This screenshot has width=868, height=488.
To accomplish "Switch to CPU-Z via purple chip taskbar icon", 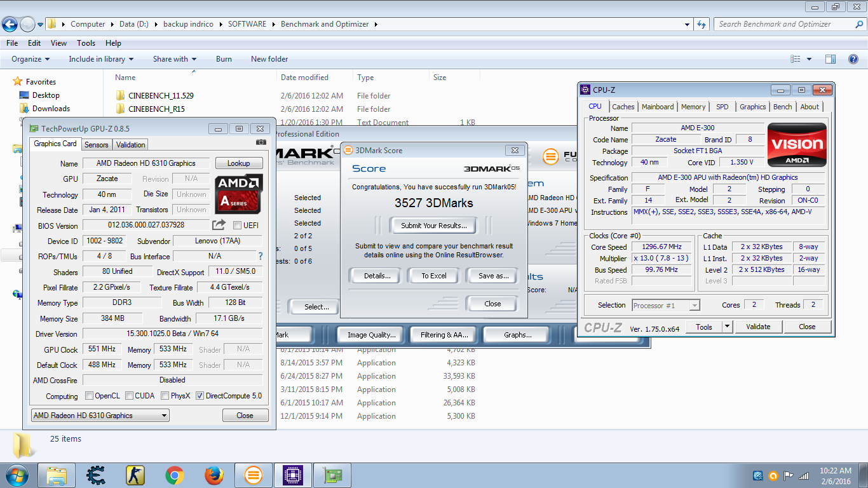I will click(x=293, y=475).
